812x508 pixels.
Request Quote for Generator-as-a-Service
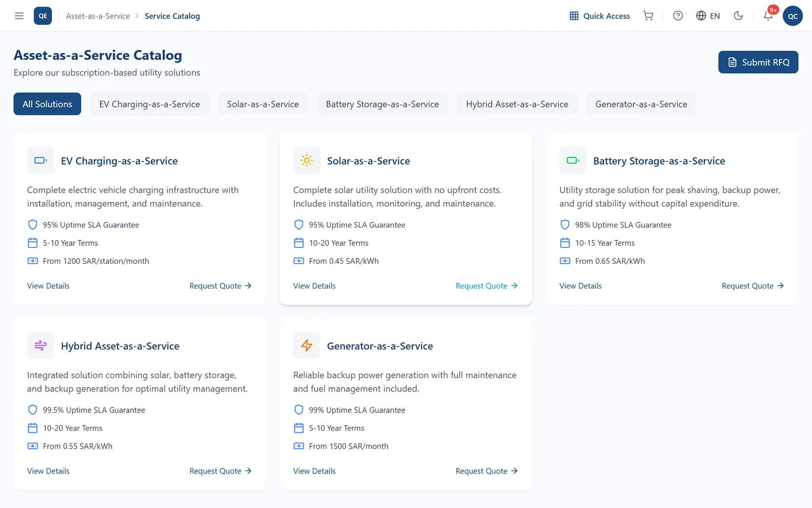pos(487,471)
